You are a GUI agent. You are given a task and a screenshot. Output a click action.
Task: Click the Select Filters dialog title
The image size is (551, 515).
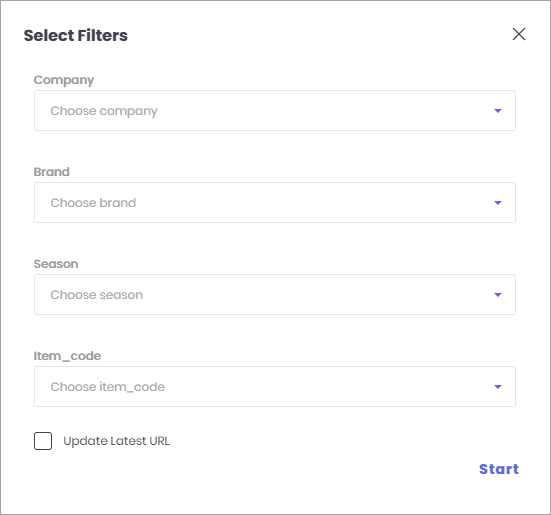pos(76,35)
